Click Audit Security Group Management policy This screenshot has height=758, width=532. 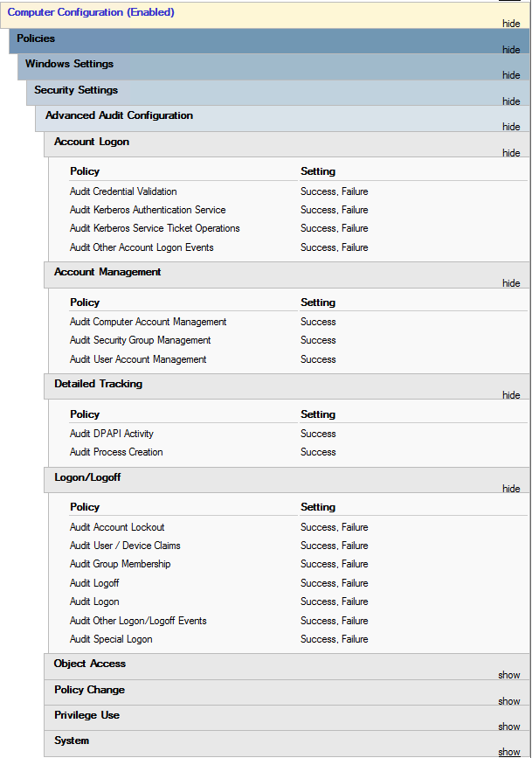click(x=140, y=340)
